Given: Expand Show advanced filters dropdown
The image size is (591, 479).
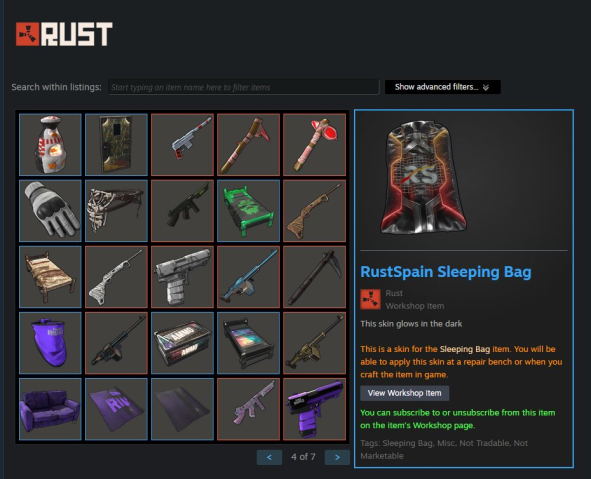Looking at the screenshot, I should tap(442, 87).
